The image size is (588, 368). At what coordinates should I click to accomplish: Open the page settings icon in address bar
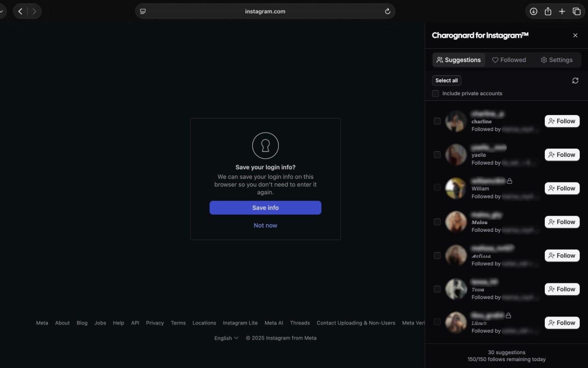point(143,11)
